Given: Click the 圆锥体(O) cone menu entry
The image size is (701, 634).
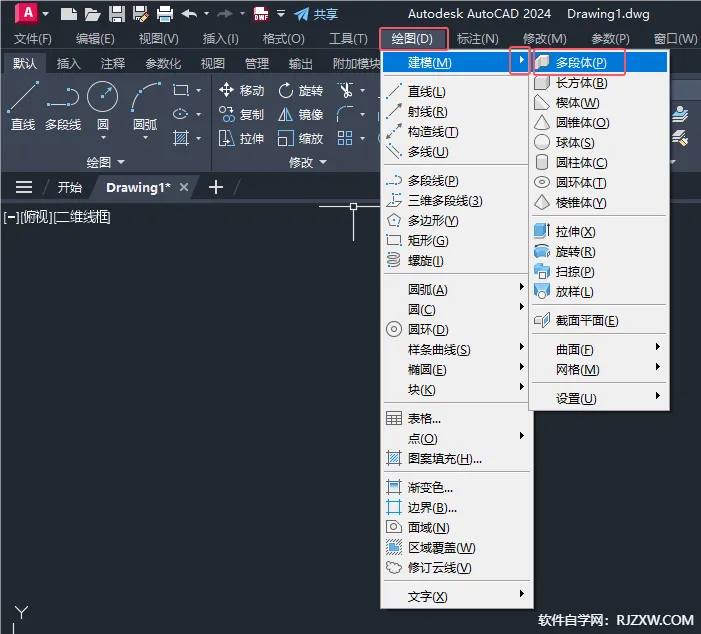Looking at the screenshot, I should point(581,123).
